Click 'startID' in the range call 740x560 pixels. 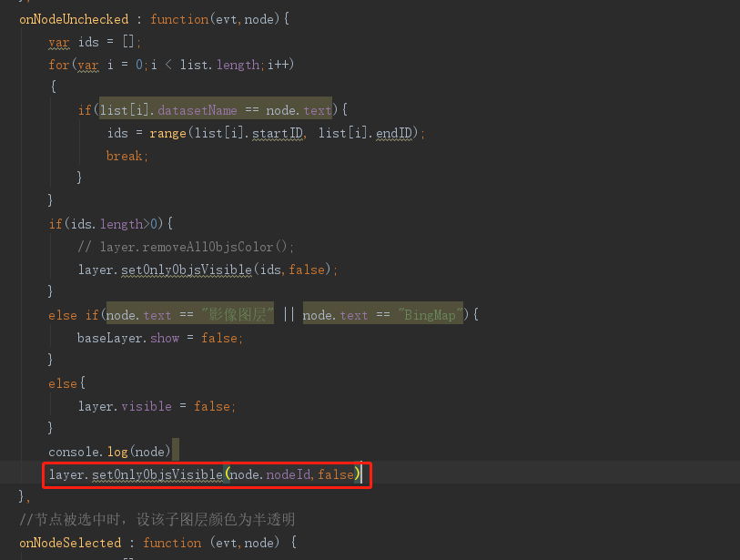278,134
